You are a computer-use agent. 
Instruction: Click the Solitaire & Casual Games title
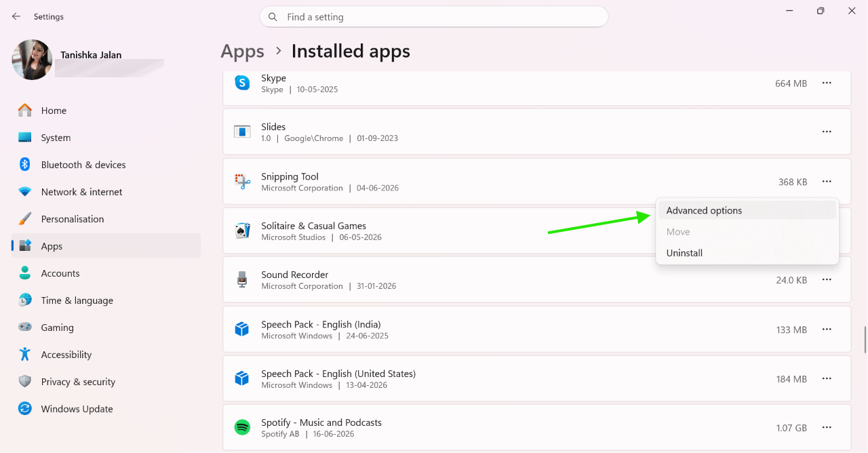click(x=313, y=226)
